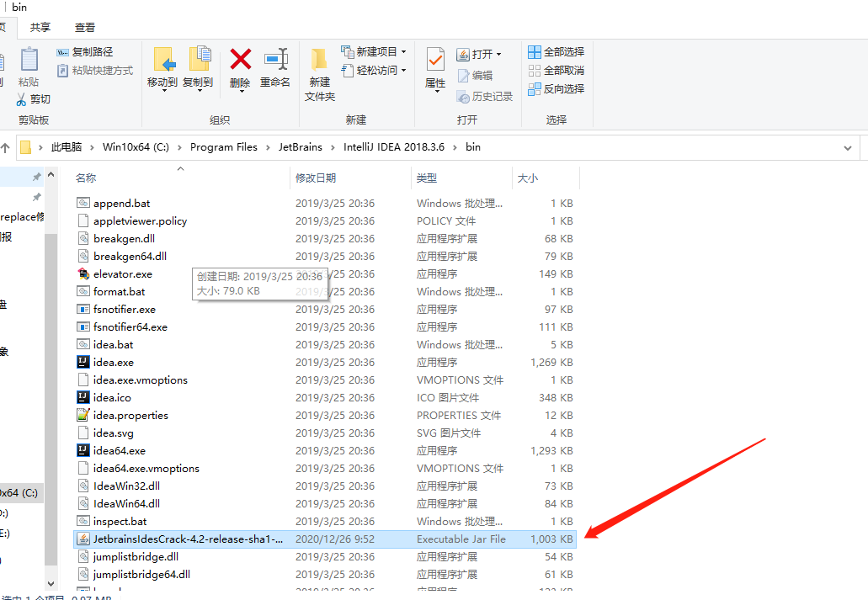Expand chevron after Program Files breadcrumb
868x600 pixels.
pyautogui.click(x=268, y=147)
